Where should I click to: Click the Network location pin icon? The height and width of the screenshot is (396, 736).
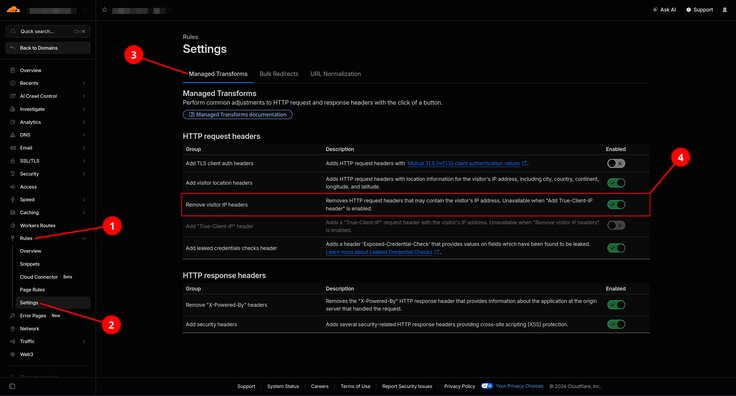[x=13, y=329]
